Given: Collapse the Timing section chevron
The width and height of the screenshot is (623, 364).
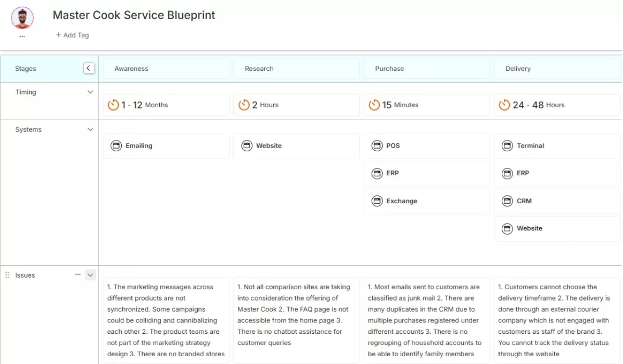Looking at the screenshot, I should click(91, 91).
